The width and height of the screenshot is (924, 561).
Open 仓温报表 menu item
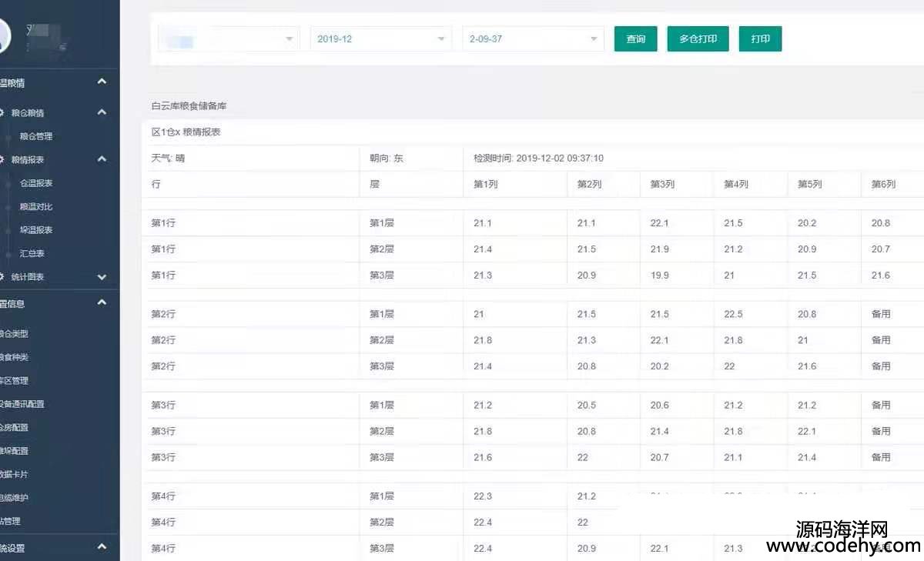click(36, 183)
